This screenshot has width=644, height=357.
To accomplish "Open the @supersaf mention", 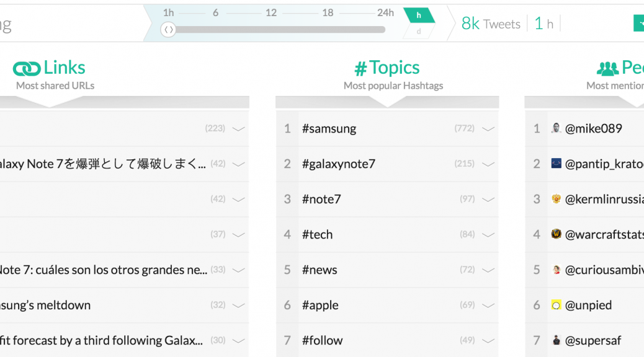I will [x=593, y=340].
